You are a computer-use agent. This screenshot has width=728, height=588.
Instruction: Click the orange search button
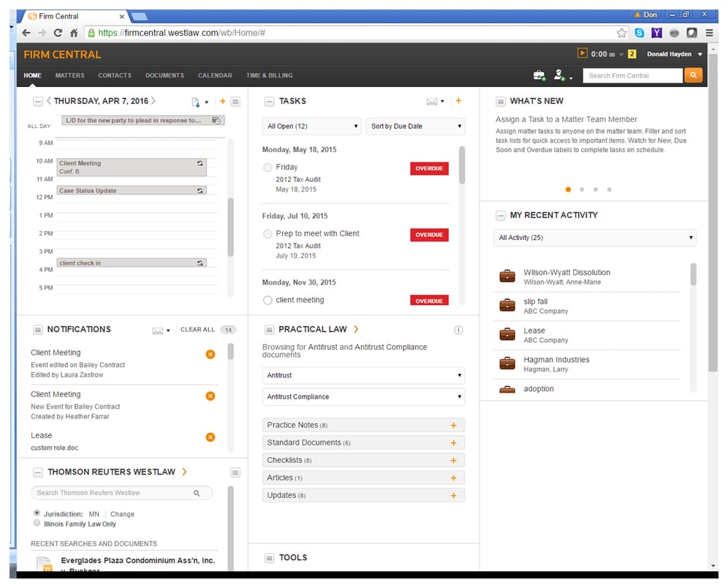693,75
